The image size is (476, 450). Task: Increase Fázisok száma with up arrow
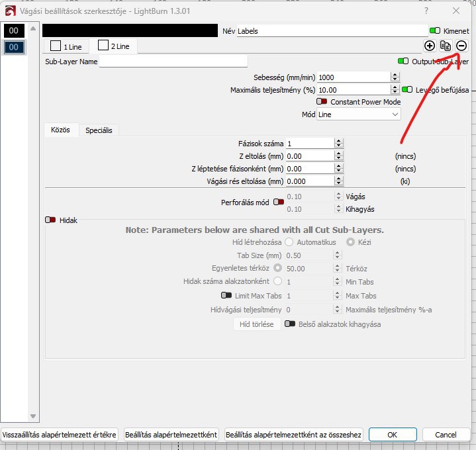(339, 141)
